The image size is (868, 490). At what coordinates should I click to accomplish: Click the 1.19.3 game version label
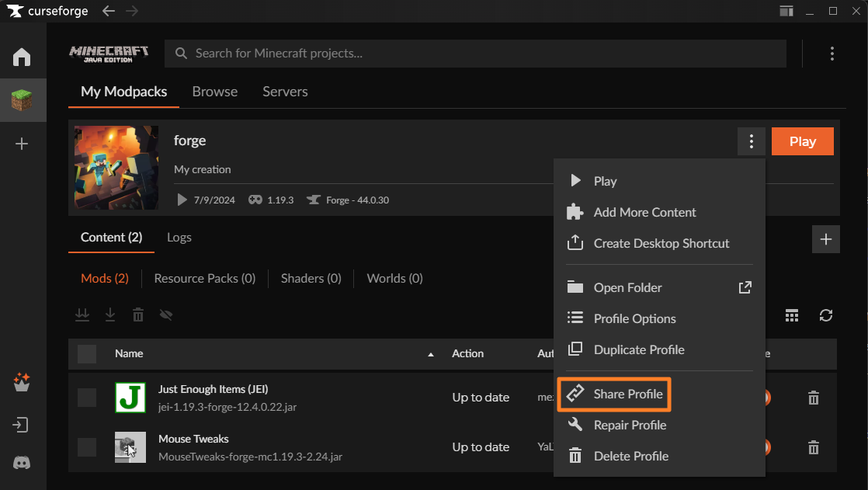280,200
